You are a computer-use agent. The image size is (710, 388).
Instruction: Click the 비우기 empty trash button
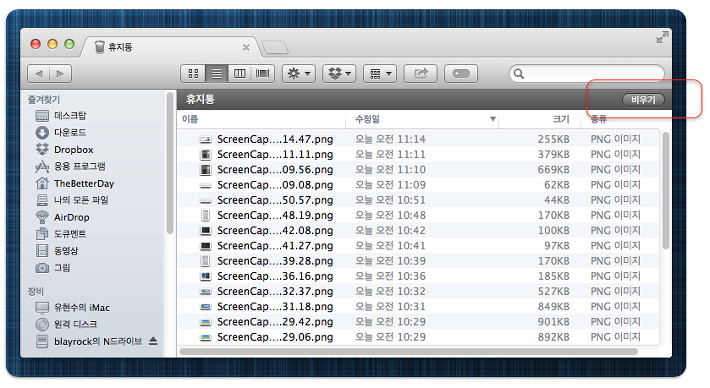[643, 100]
